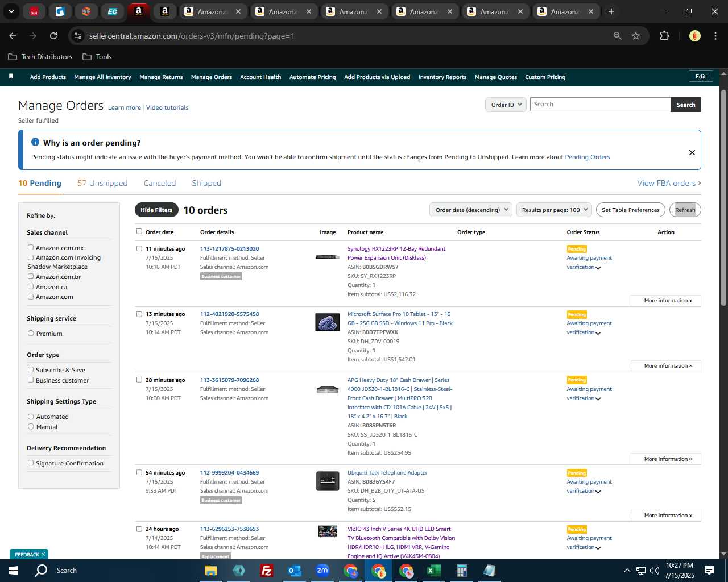Screen dimensions: 728x582
Task: Select order 113-1217875-0213020 checkbox
Action: click(139, 248)
